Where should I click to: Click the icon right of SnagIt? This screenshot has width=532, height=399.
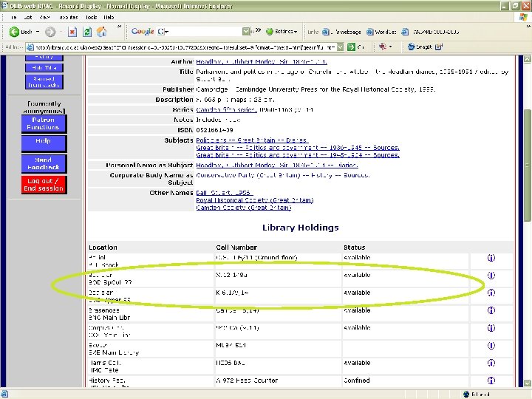tap(439, 47)
